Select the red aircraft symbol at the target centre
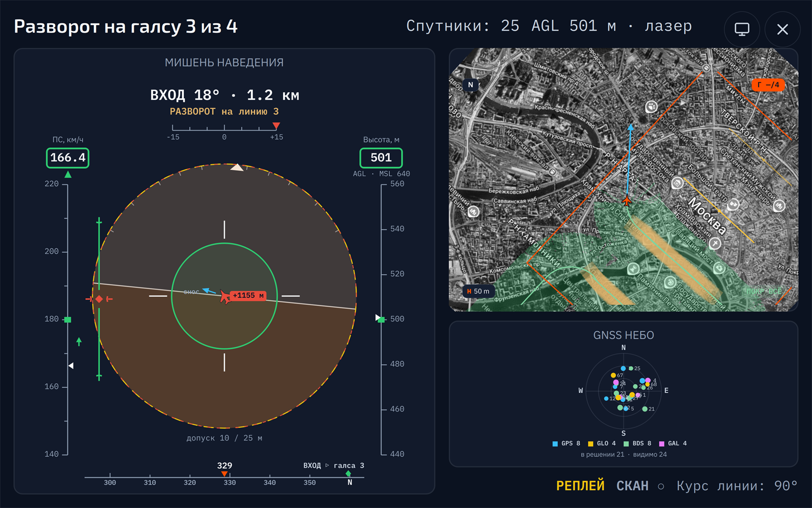The height and width of the screenshot is (508, 812). pos(225,297)
